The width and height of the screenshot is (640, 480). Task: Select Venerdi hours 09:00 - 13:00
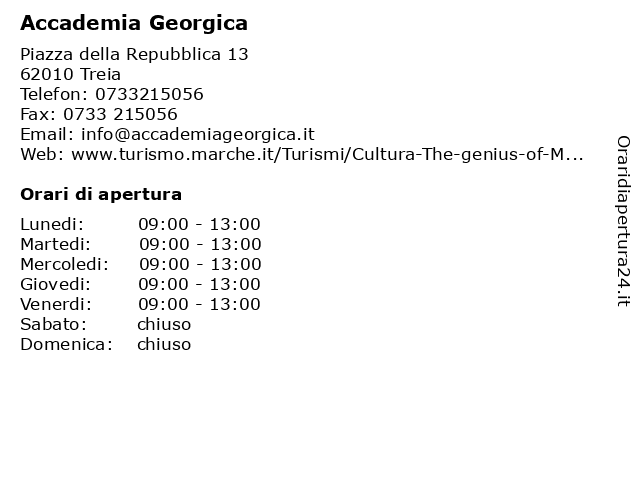[200, 304]
